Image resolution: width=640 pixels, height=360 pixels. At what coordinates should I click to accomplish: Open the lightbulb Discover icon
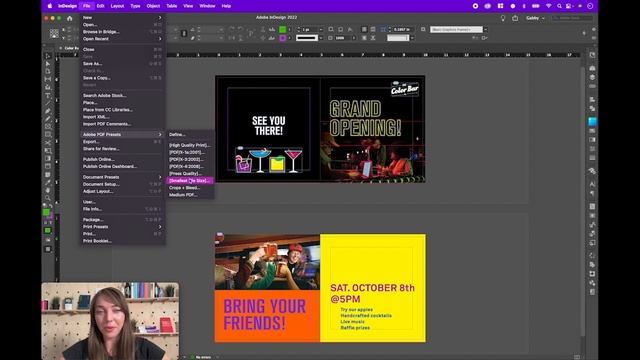pos(503,18)
